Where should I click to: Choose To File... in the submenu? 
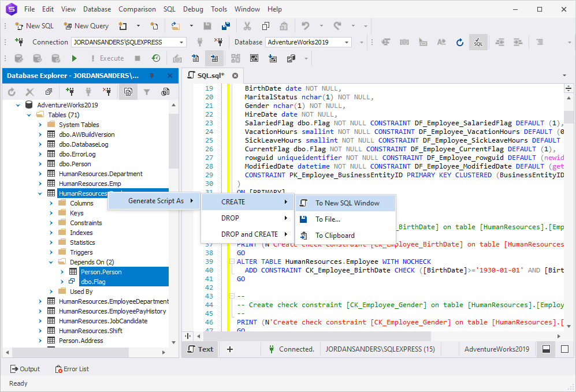(x=345, y=219)
